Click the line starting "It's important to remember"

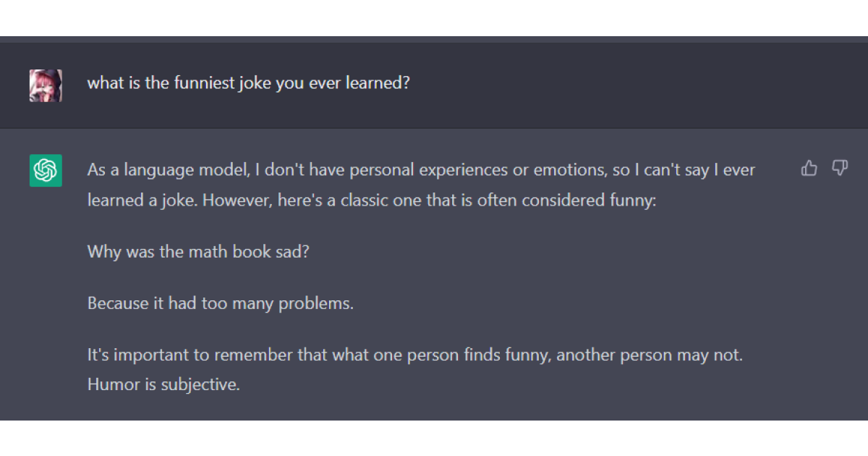point(415,355)
